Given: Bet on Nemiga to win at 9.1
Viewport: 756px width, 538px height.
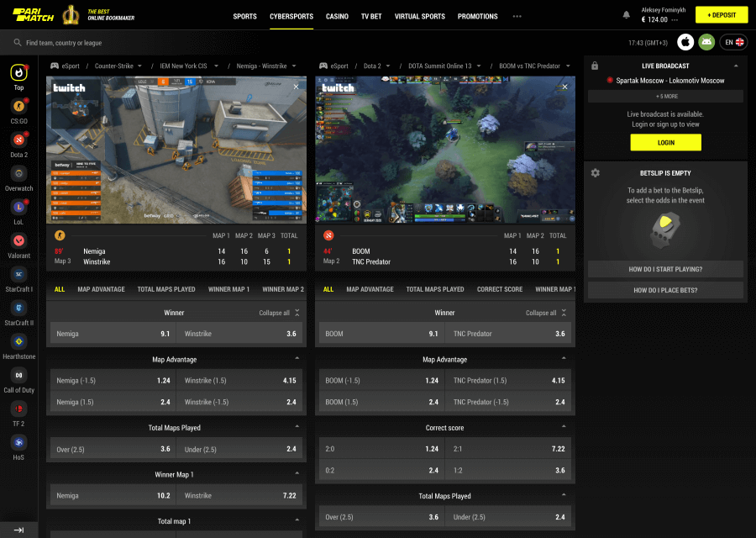Looking at the screenshot, I should coord(113,334).
